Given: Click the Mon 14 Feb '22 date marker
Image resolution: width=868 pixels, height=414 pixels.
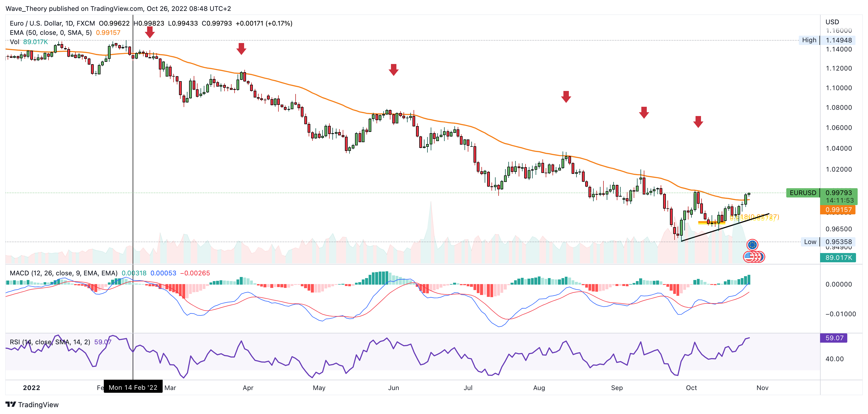Looking at the screenshot, I should (x=133, y=387).
